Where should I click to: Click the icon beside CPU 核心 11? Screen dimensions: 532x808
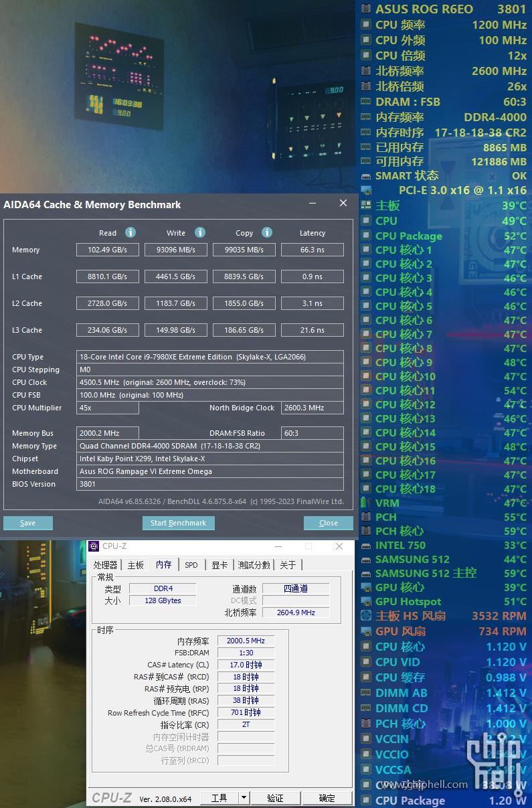366,390
